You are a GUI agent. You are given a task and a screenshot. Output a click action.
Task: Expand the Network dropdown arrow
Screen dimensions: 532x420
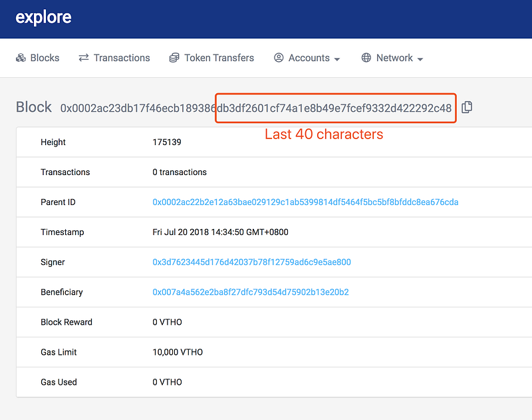420,59
